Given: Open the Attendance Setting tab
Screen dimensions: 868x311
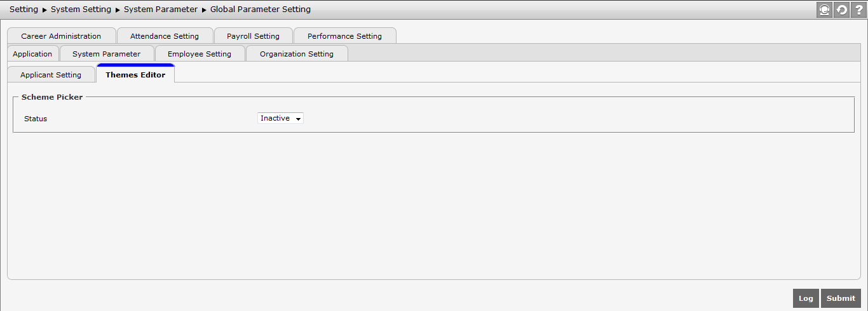Looking at the screenshot, I should 165,36.
